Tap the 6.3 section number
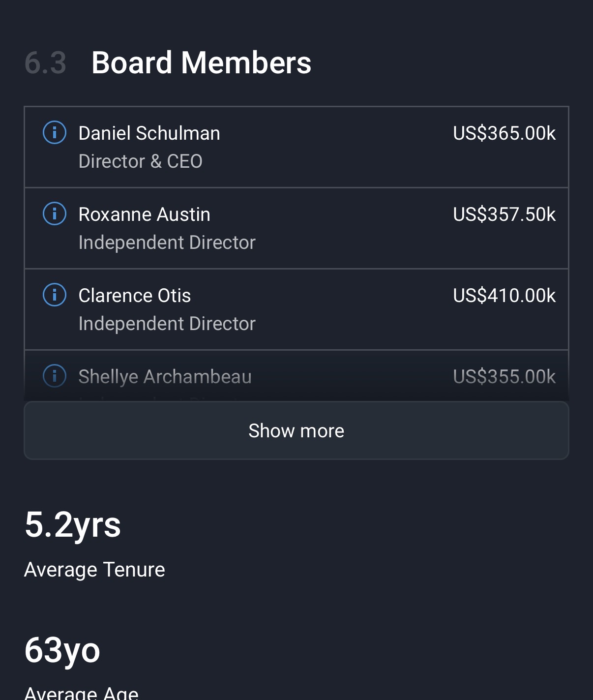Screen dimensions: 593x700 pyautogui.click(x=45, y=63)
